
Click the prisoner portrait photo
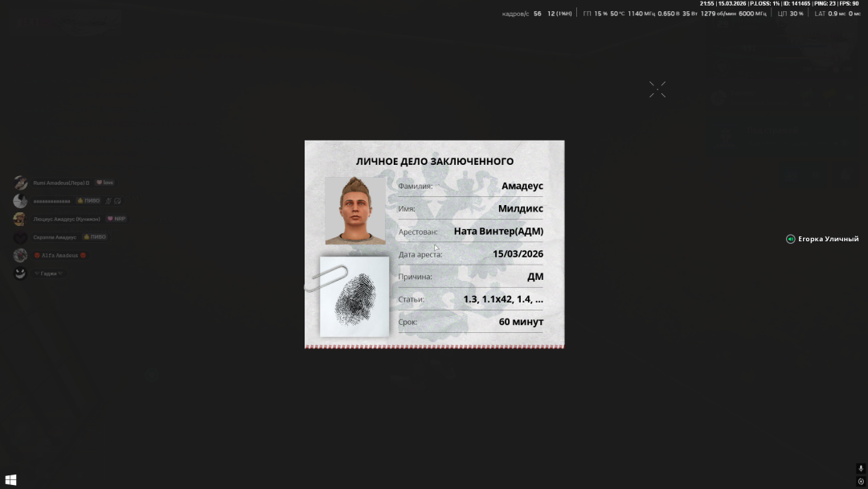click(x=355, y=210)
